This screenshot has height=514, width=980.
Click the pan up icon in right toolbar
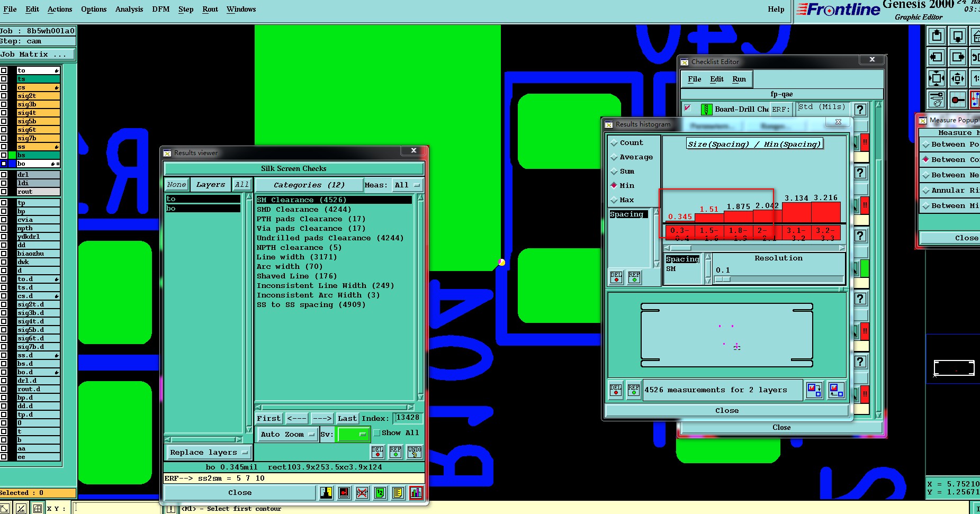pos(937,36)
